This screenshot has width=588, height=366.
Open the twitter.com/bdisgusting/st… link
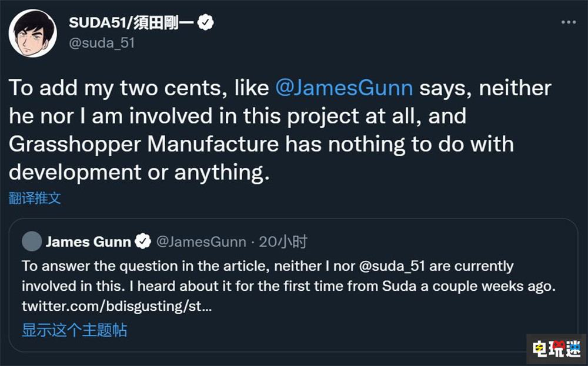point(115,306)
